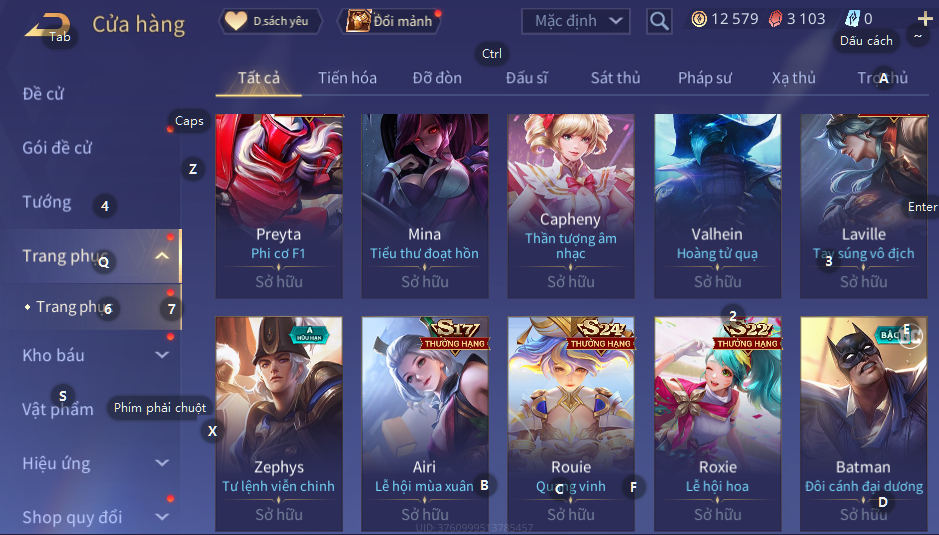
Task: Open the search magnifier icon
Action: tap(659, 22)
